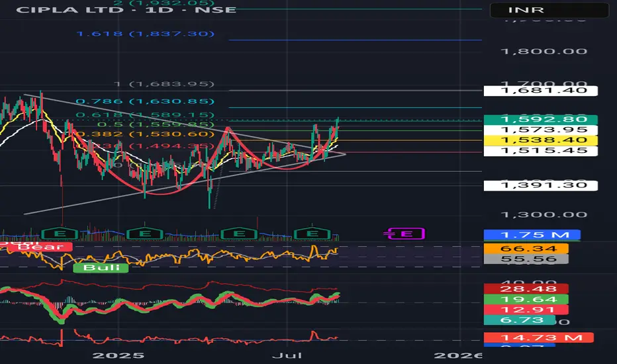Click the 2026 time axis label

(457, 356)
